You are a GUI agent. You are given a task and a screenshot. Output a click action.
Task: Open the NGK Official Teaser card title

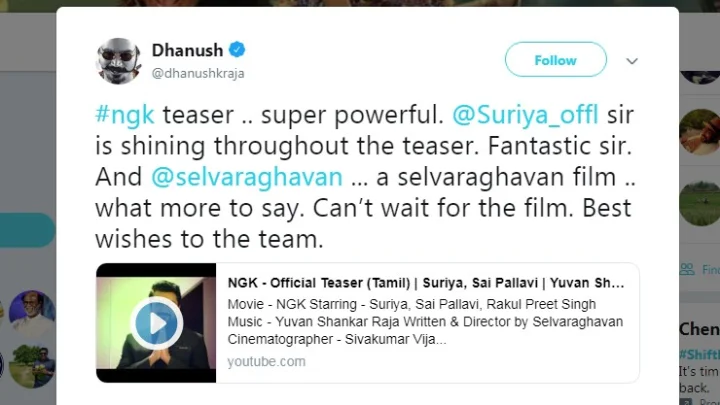pos(425,282)
